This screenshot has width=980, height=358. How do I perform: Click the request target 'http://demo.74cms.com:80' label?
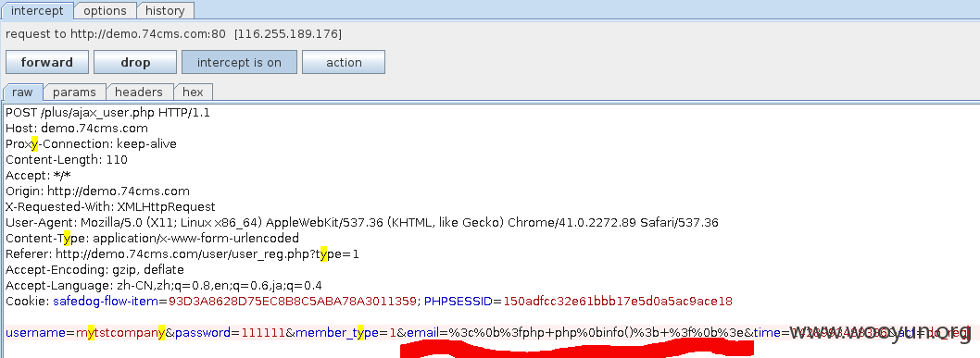coord(147,33)
